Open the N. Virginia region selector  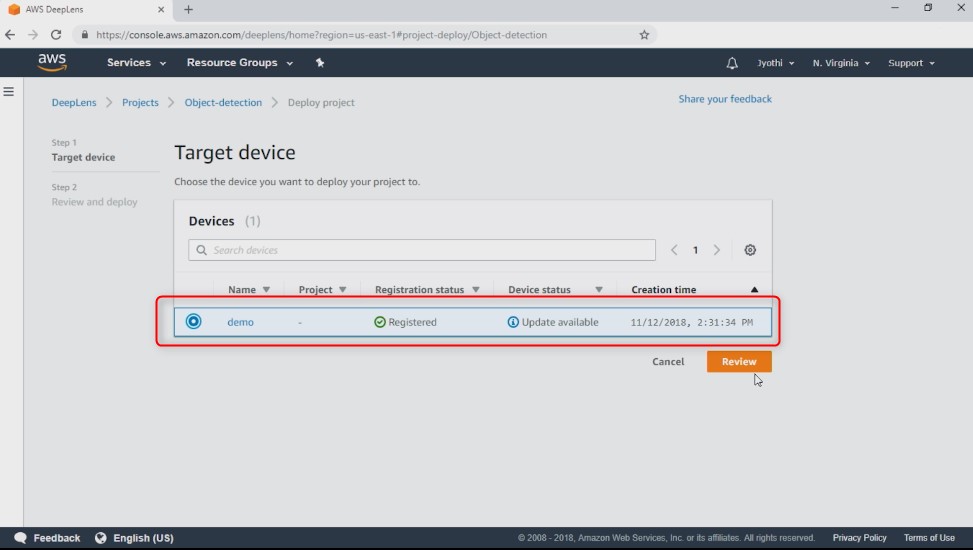841,63
